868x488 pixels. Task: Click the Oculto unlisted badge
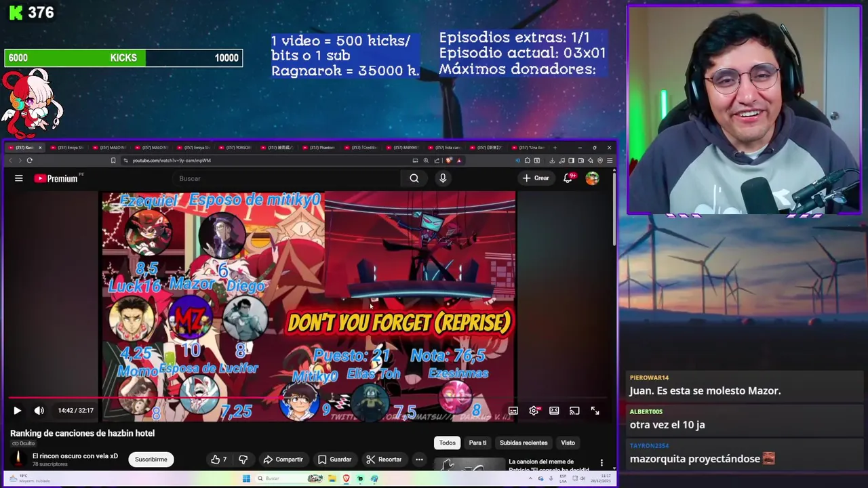[23, 443]
